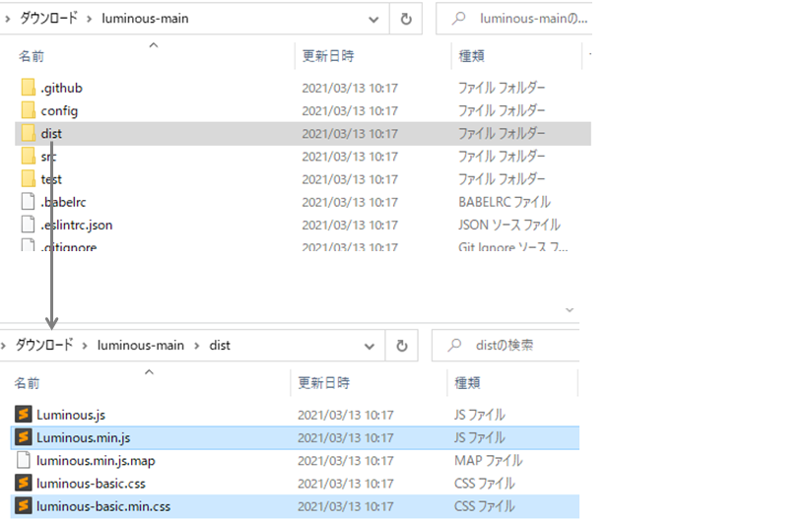The height and width of the screenshot is (524, 812).
Task: Open address history dropdown in dist window
Action: [x=370, y=347]
